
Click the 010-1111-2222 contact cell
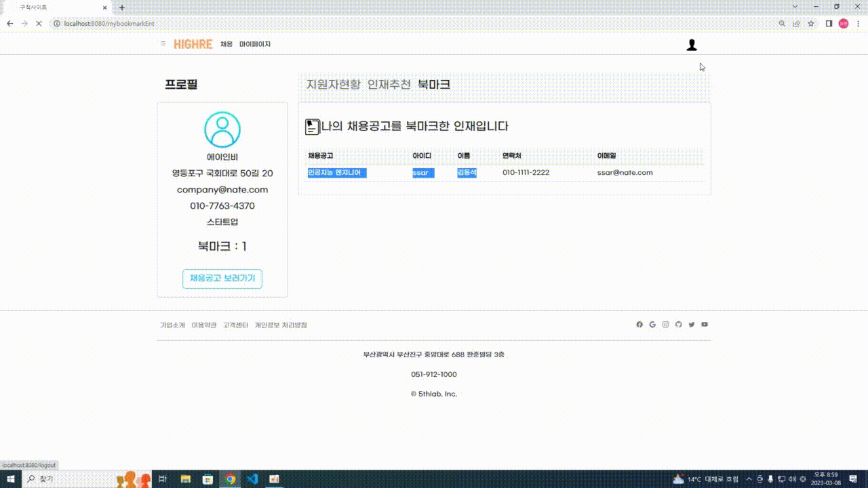526,173
